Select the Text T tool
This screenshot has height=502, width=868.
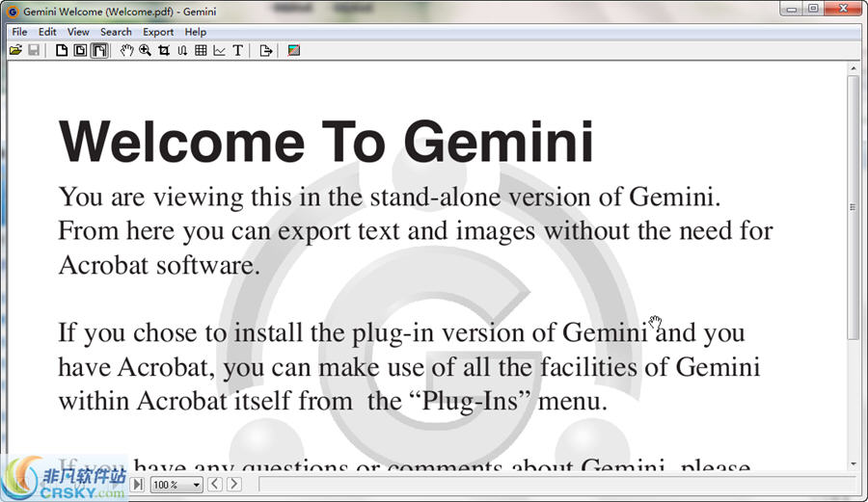click(x=238, y=50)
